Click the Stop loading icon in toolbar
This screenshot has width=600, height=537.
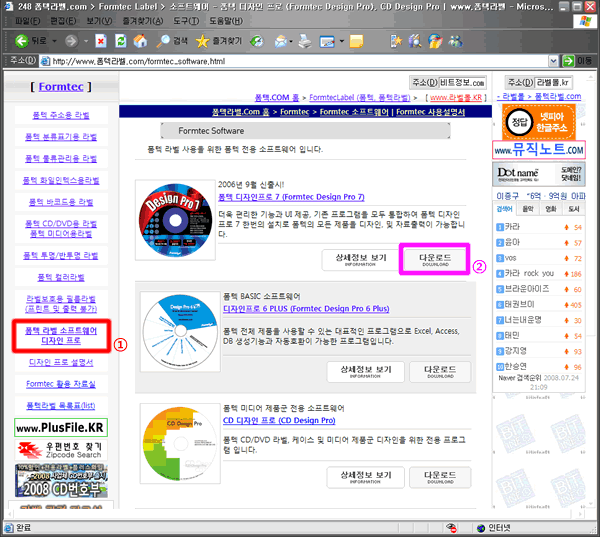coord(100,41)
